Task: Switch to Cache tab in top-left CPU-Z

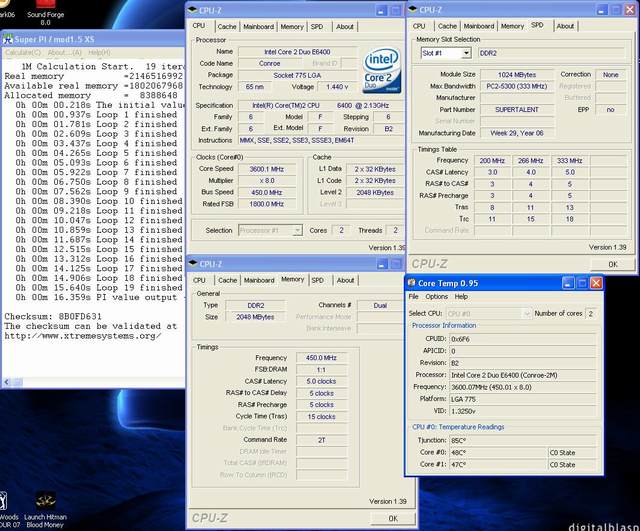Action: coord(227,27)
